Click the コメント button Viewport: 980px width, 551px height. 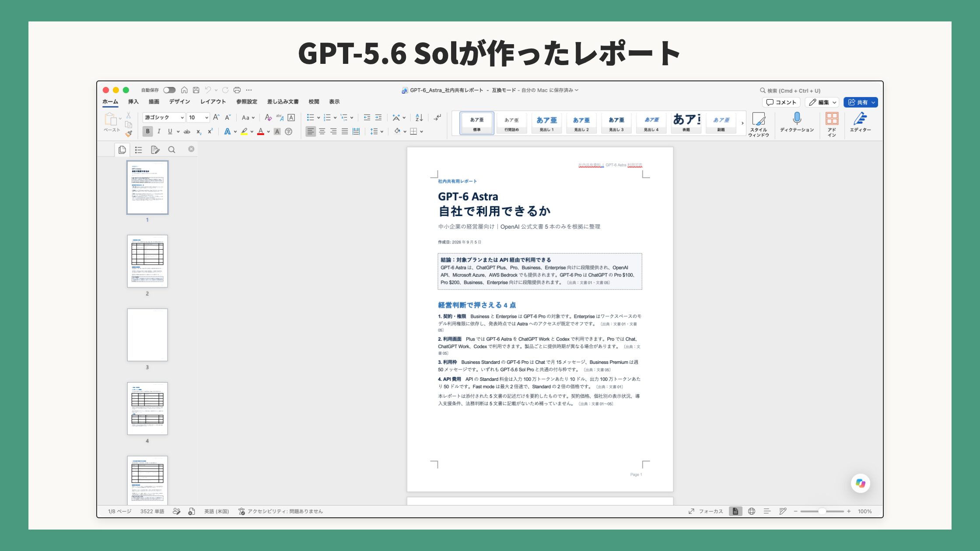tap(781, 102)
